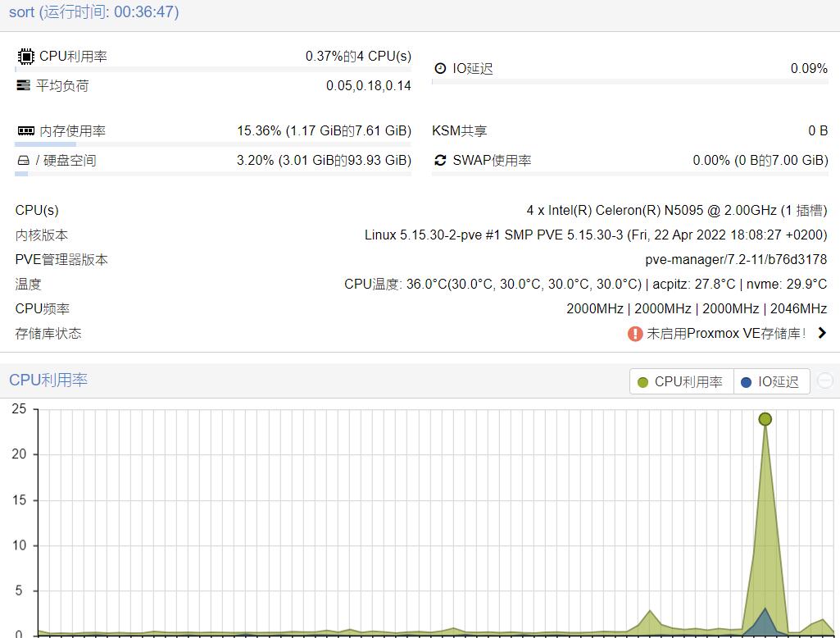The image size is (840, 638).
Task: Click the PVE管理器版本 label
Action: 61,259
